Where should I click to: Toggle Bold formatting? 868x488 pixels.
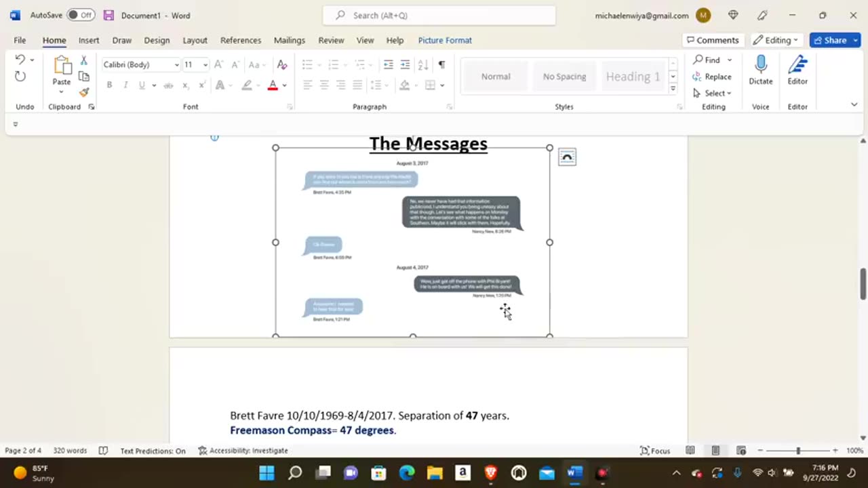[x=109, y=85]
